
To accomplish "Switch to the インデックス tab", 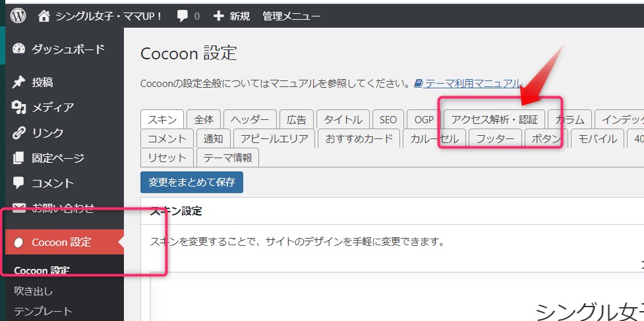I will (620, 119).
